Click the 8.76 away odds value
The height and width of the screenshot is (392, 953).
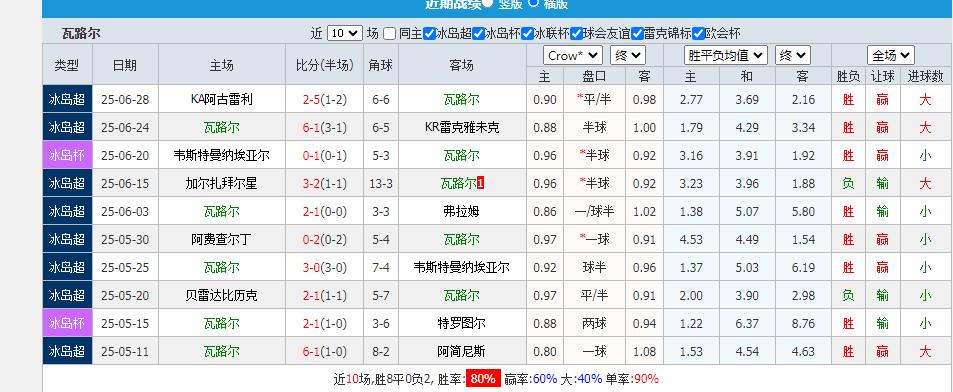click(803, 323)
